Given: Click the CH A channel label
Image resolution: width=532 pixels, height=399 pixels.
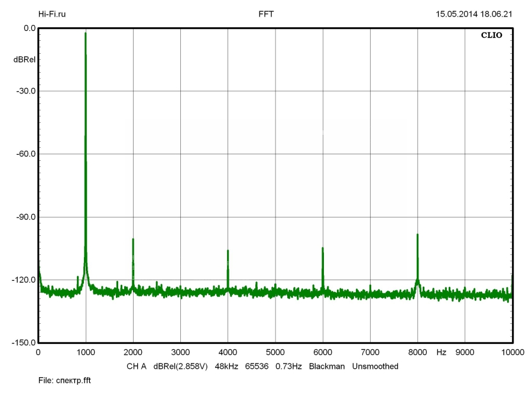Looking at the screenshot, I should tap(137, 366).
